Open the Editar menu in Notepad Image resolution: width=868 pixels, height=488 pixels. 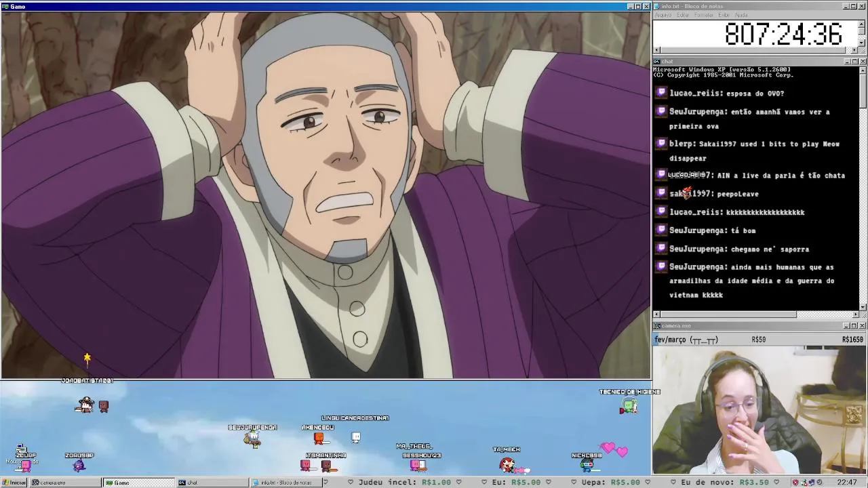point(683,15)
